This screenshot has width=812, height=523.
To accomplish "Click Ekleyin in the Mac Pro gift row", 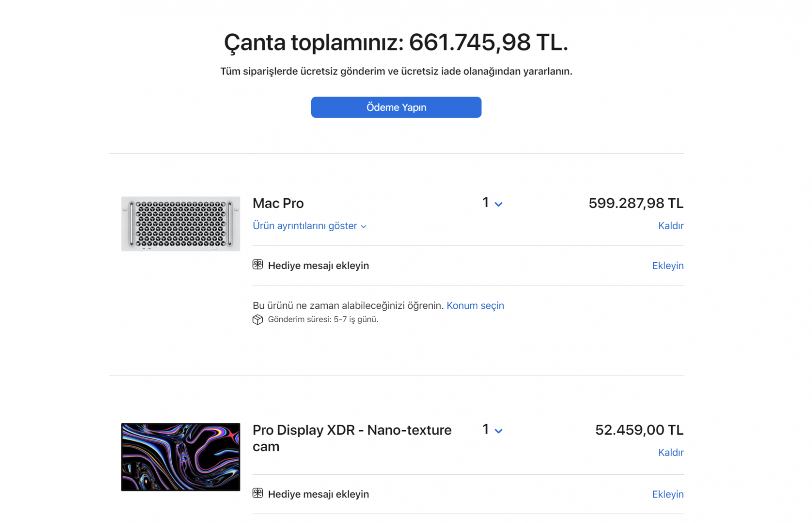I will (667, 265).
